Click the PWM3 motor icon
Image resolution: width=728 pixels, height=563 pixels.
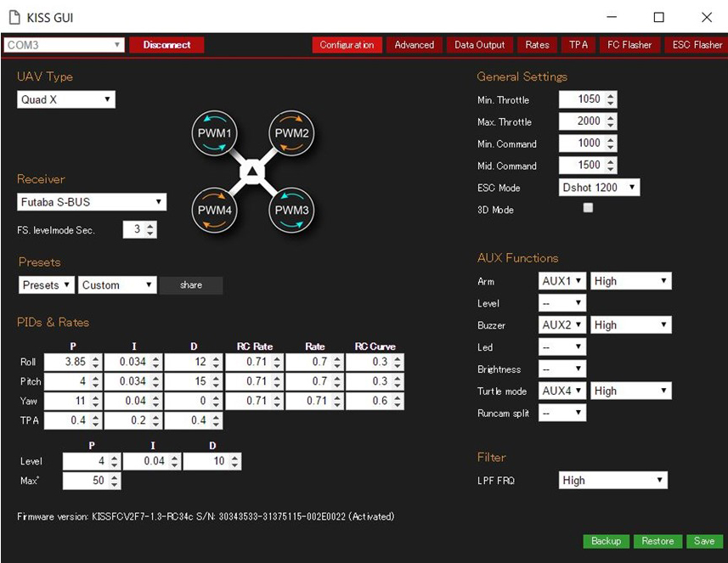pos(291,211)
